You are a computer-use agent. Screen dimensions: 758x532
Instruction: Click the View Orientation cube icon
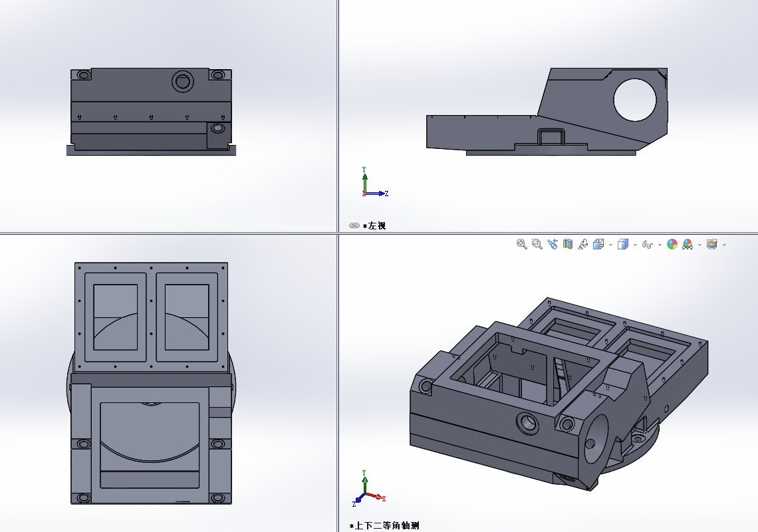coord(598,244)
